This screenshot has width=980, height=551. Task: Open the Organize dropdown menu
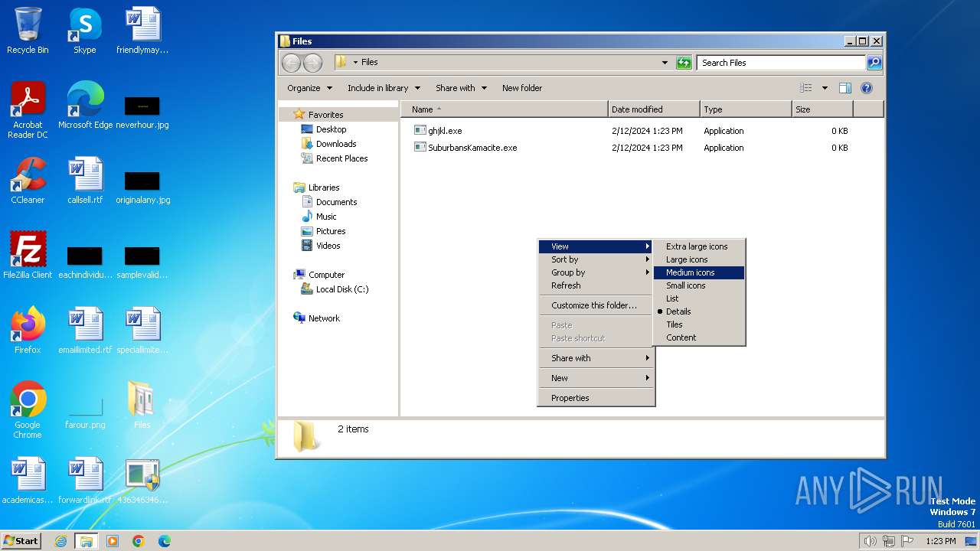point(309,88)
